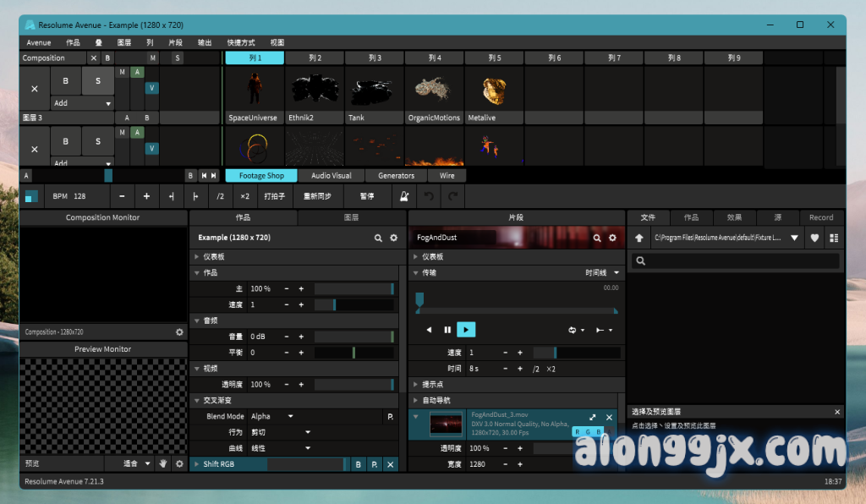Click the search icon in the FogAndDust clip header
The height and width of the screenshot is (504, 866).
point(597,238)
